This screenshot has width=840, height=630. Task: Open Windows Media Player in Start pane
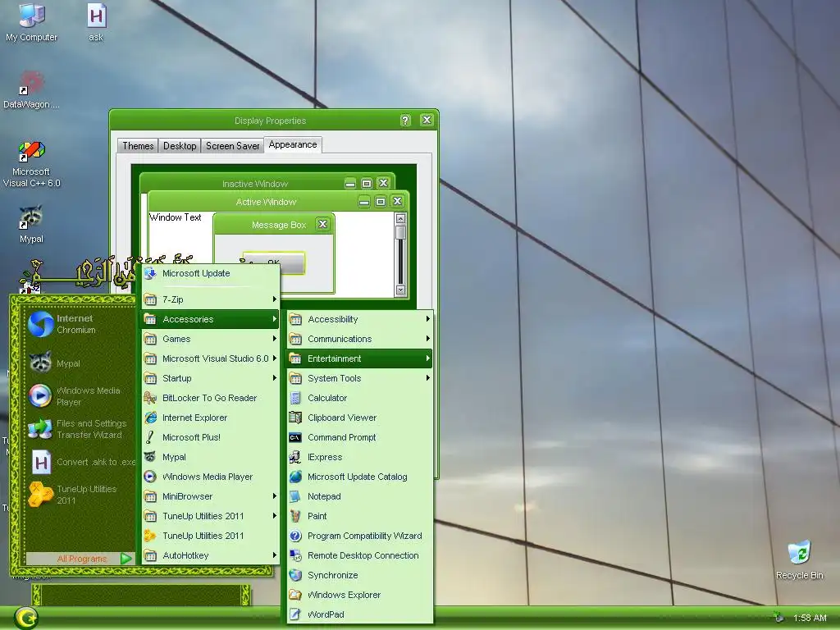78,396
